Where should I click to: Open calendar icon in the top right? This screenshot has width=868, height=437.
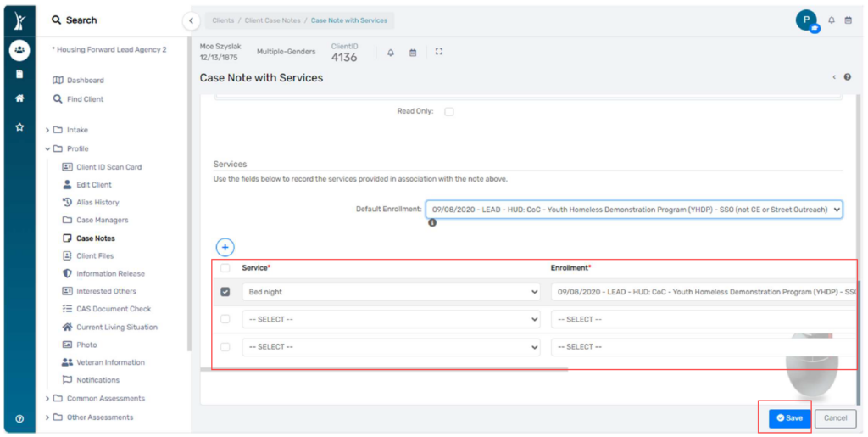(848, 20)
